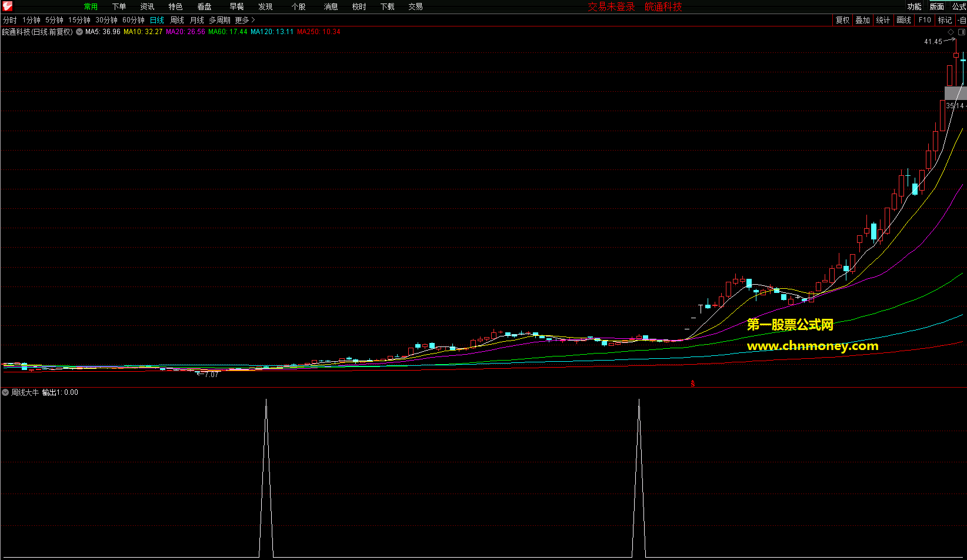Image resolution: width=967 pixels, height=560 pixels.
Task: Open the 资讯 menu
Action: click(x=147, y=6)
